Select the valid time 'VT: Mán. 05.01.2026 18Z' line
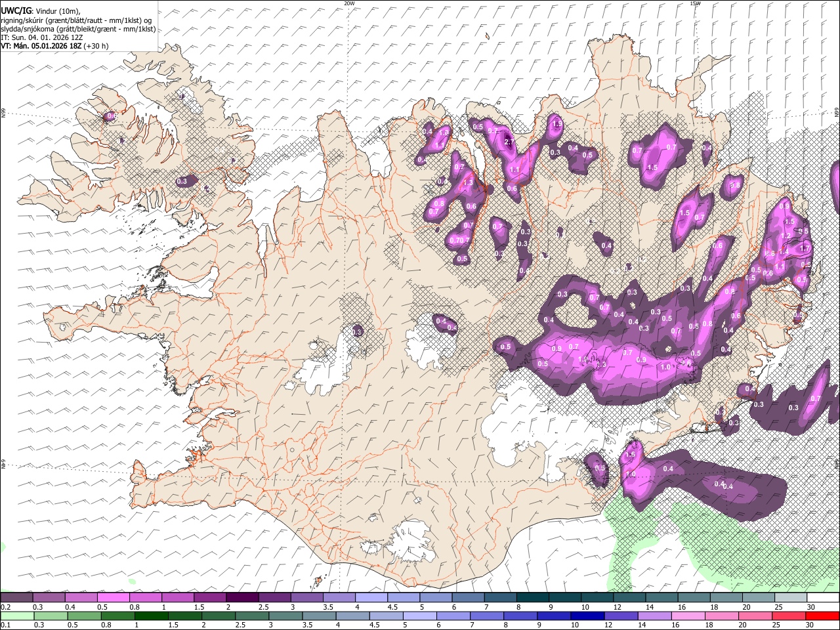Screen dimensions: 840x630 pyautogui.click(x=54, y=46)
